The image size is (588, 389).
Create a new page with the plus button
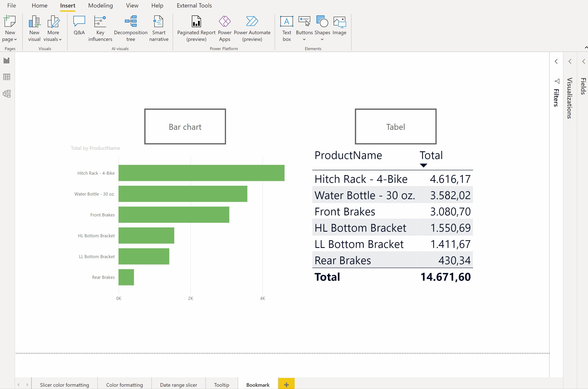[286, 384]
